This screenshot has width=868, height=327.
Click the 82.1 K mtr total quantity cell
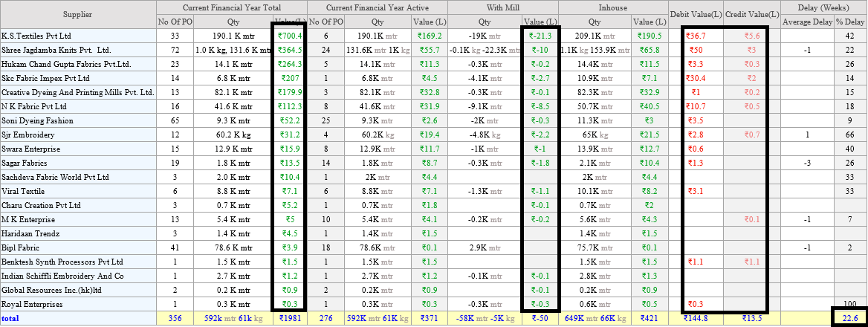pos(234,92)
